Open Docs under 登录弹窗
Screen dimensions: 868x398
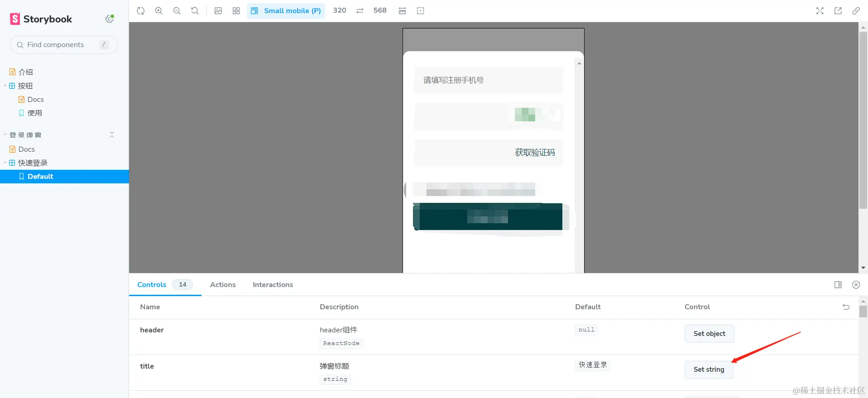(27, 149)
